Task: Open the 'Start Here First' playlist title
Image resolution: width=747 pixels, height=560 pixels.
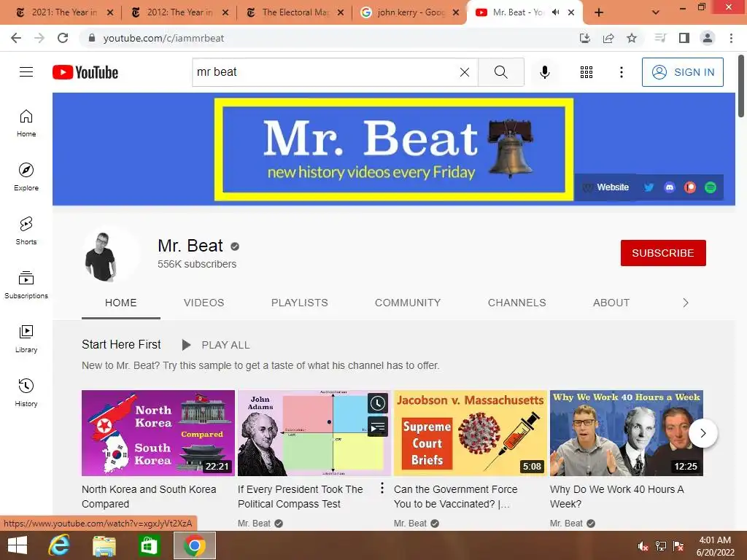Action: 122,344
